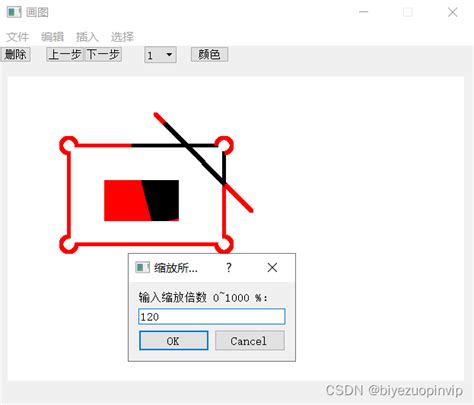The height and width of the screenshot is (405, 474).
Task: Click the 下一步 redo button
Action: pos(103,54)
